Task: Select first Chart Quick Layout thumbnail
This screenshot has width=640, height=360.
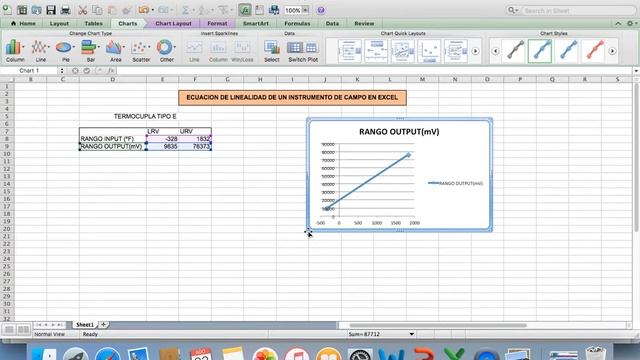Action: 350,51
